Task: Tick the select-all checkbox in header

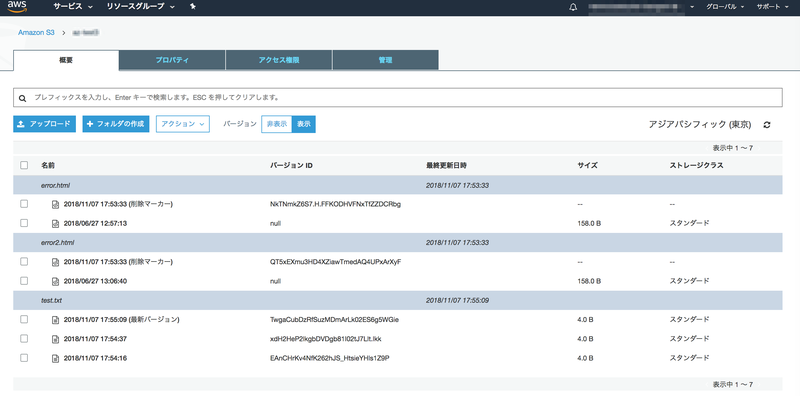Action: pyautogui.click(x=24, y=165)
